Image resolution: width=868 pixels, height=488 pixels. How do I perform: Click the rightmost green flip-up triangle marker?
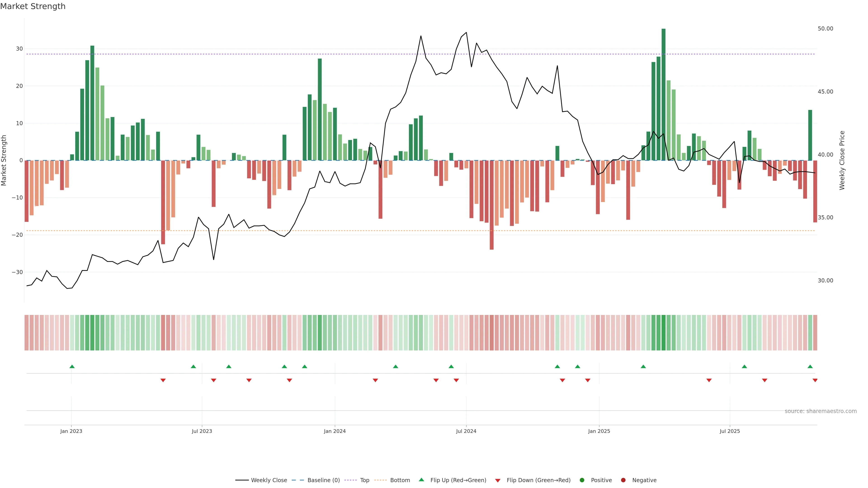coord(810,366)
